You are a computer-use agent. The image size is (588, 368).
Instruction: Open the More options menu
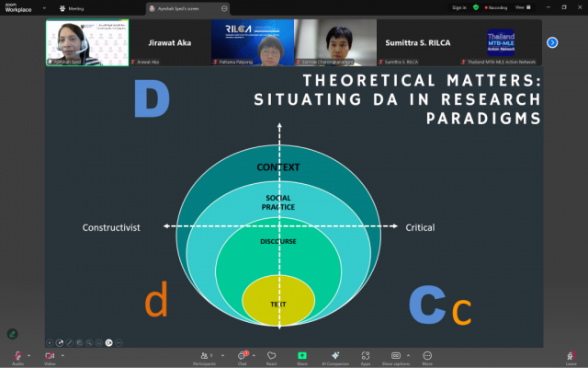click(x=427, y=356)
